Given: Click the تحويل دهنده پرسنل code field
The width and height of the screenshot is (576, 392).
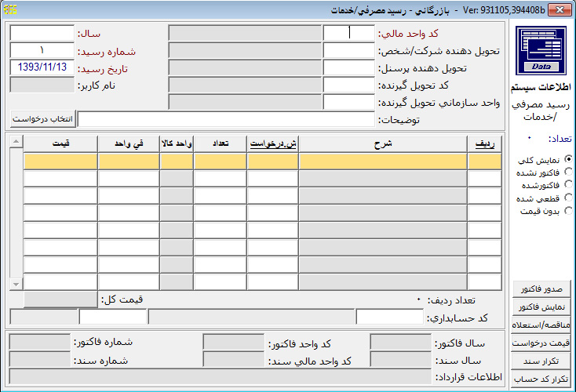Looking at the screenshot, I should click(349, 67).
